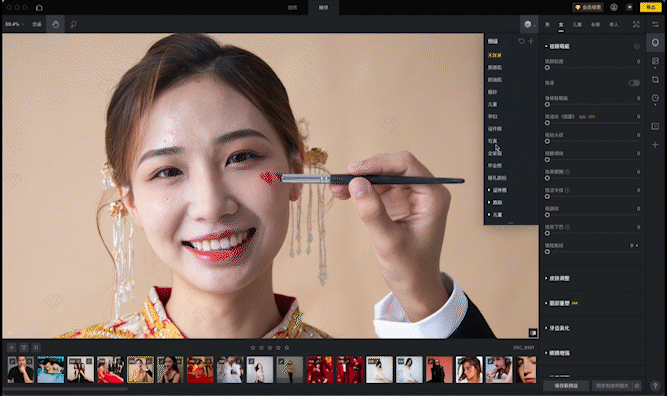
Task: Click the before/after compare icon on photo corner
Action: pyautogui.click(x=533, y=333)
